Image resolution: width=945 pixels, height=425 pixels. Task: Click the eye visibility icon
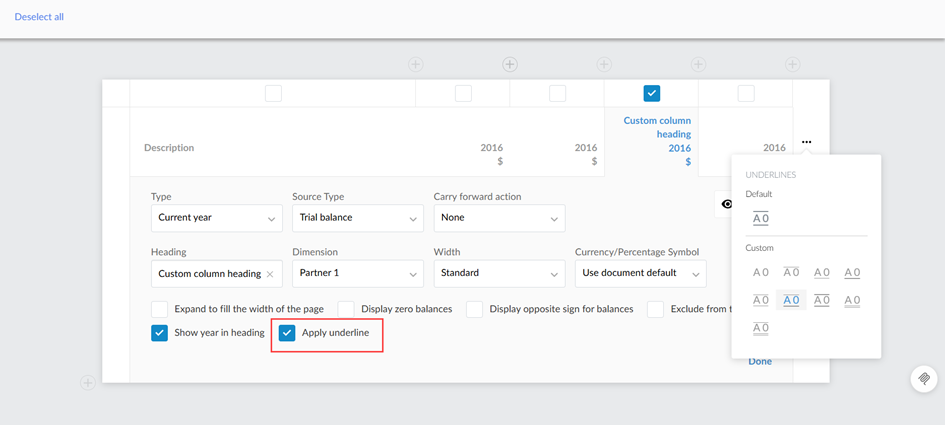[x=727, y=204]
